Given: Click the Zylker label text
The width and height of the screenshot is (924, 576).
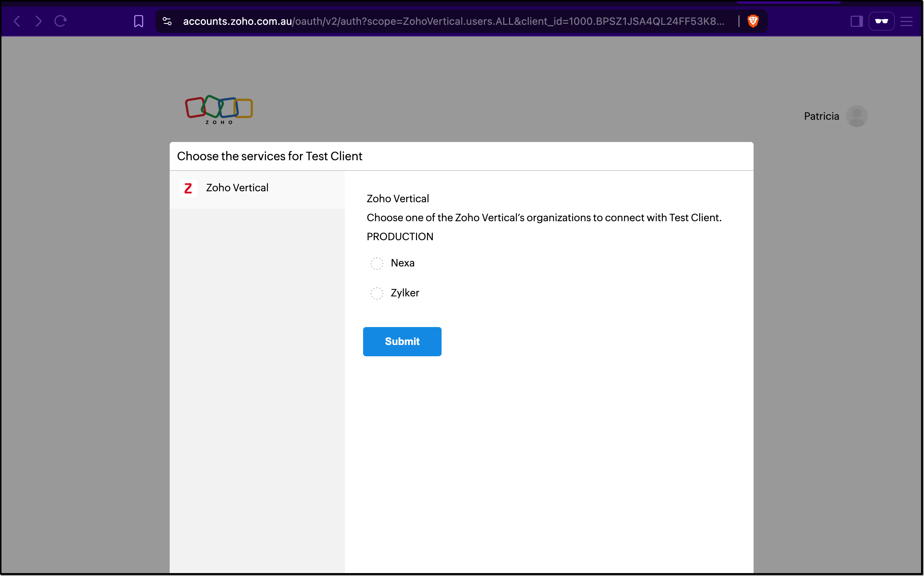Looking at the screenshot, I should (x=404, y=293).
